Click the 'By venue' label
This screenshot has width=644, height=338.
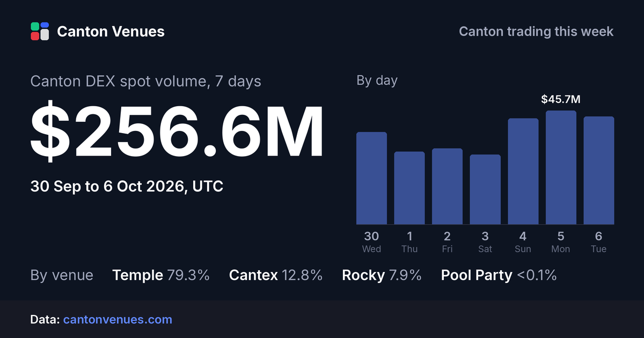62,276
